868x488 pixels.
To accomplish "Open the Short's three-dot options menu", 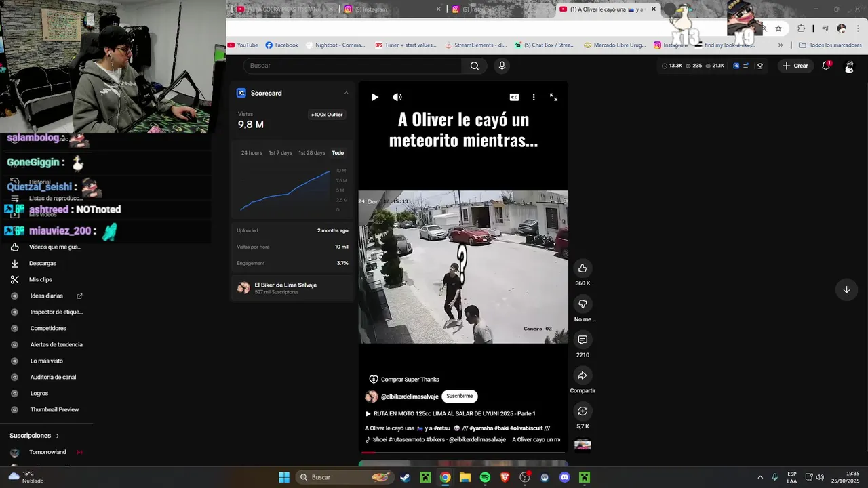I will click(x=534, y=97).
